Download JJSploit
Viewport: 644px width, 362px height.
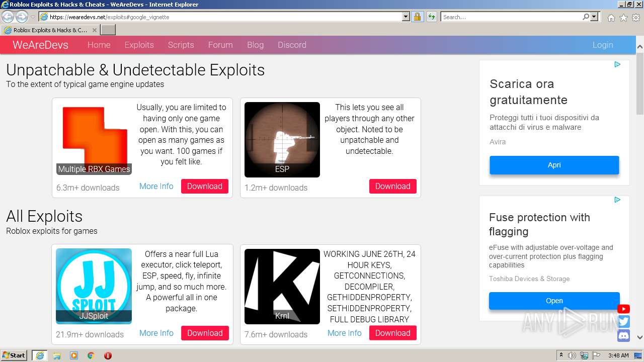(205, 333)
